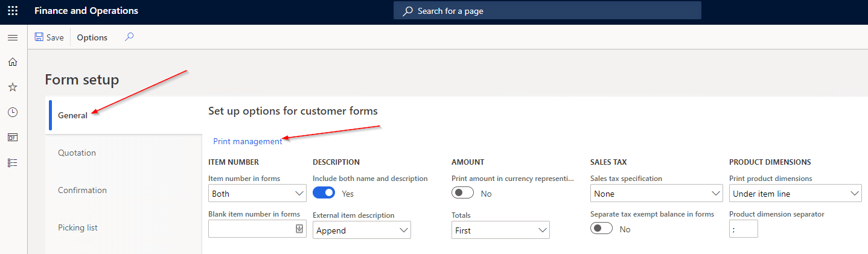Viewport: 868px width, 254px height.
Task: Open the Print management link
Action: coord(247,141)
